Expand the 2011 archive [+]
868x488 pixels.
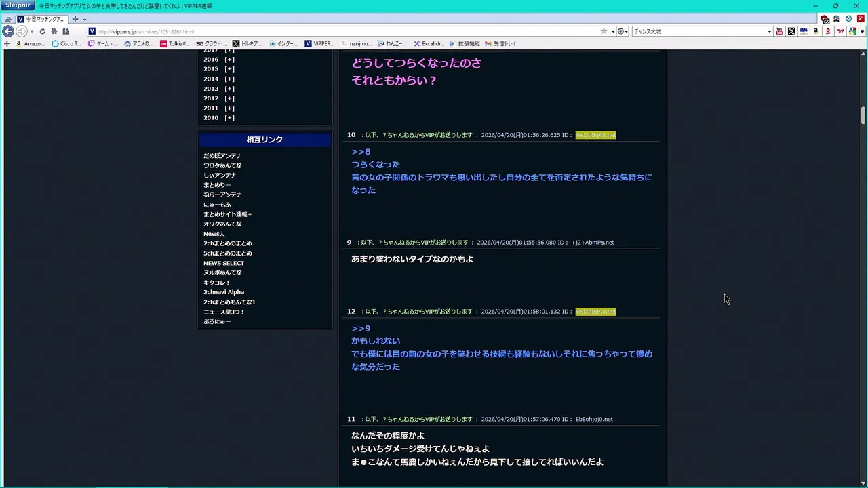click(x=229, y=108)
